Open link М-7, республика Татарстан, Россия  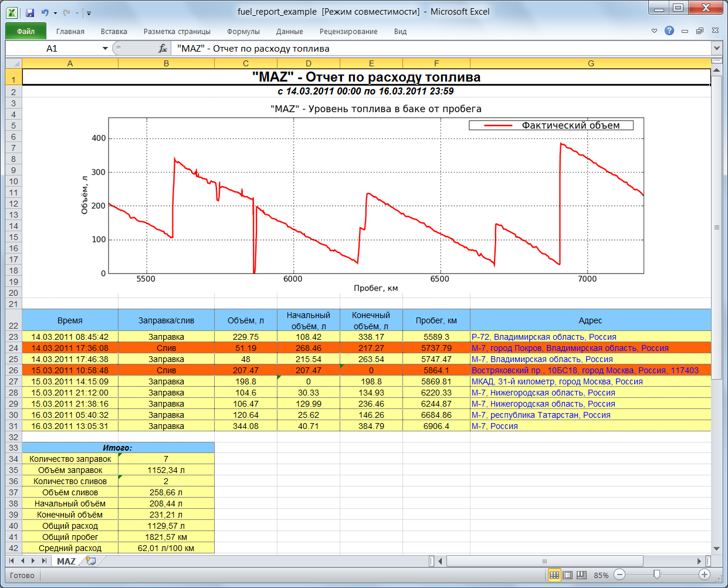point(541,415)
